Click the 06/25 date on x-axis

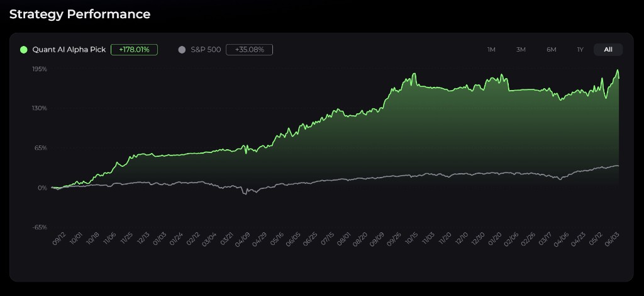pyautogui.click(x=309, y=239)
